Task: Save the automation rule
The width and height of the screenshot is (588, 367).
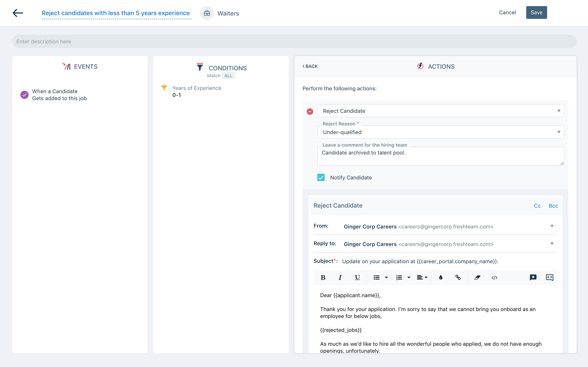Action: 536,13
